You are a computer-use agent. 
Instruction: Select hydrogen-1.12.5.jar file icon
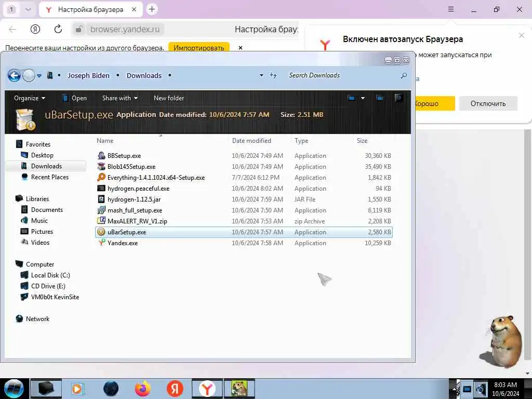tap(101, 199)
